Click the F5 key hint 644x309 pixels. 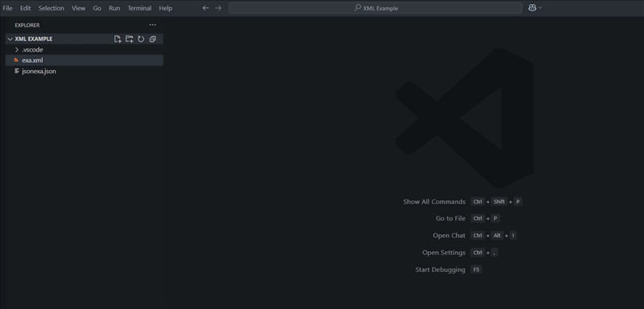coord(476,270)
